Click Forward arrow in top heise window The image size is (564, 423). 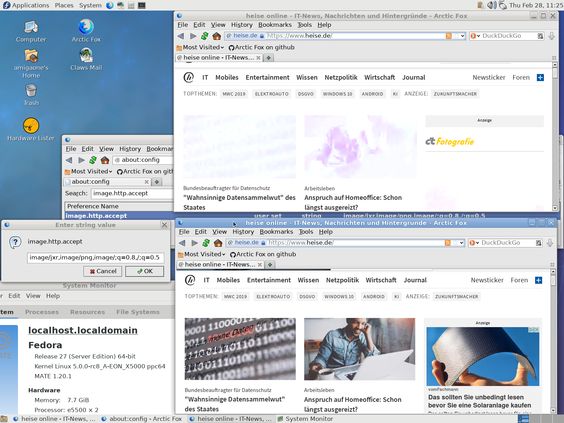[x=193, y=36]
